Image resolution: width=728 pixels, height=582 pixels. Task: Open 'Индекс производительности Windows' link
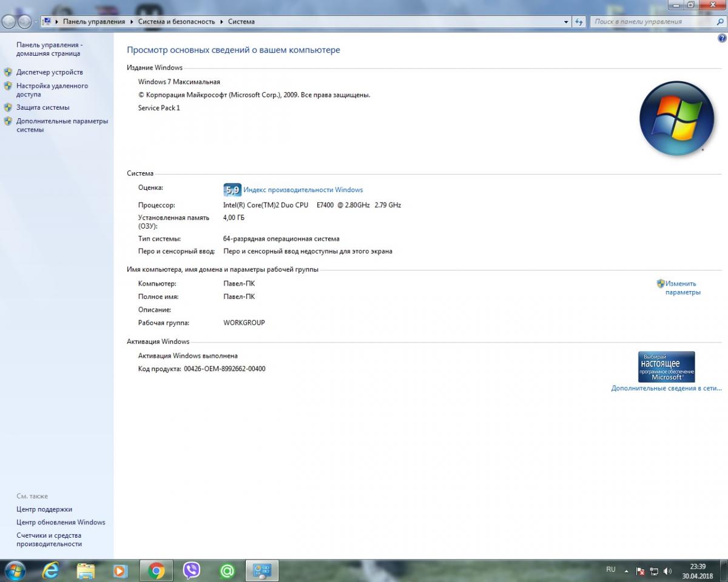click(x=303, y=190)
